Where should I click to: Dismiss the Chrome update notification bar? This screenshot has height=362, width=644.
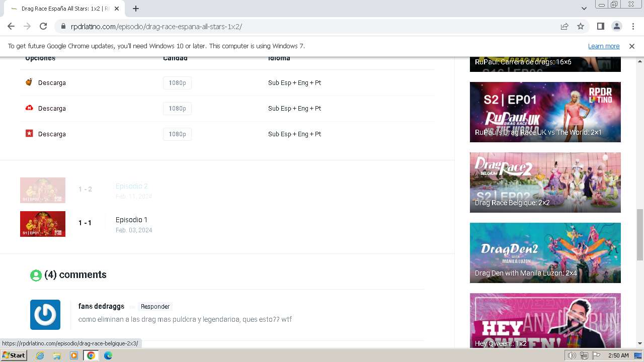click(632, 46)
